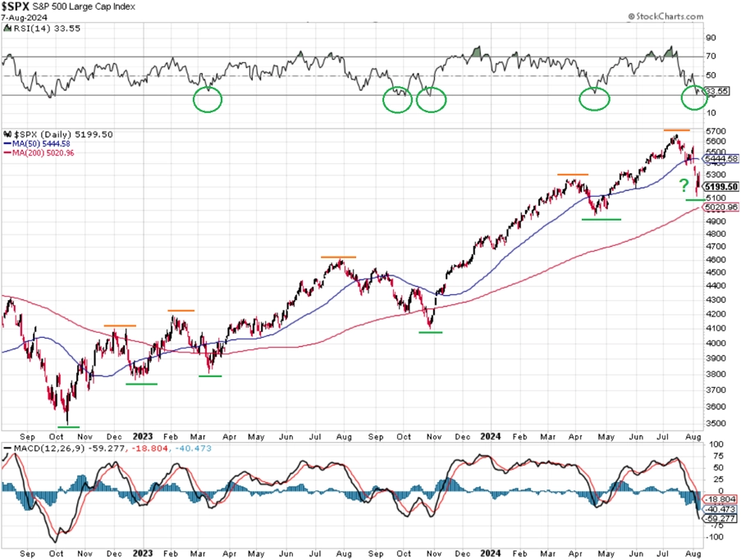This screenshot has height=560, width=741.
Task: Click the green support line under October 2022 low
Action: point(69,427)
